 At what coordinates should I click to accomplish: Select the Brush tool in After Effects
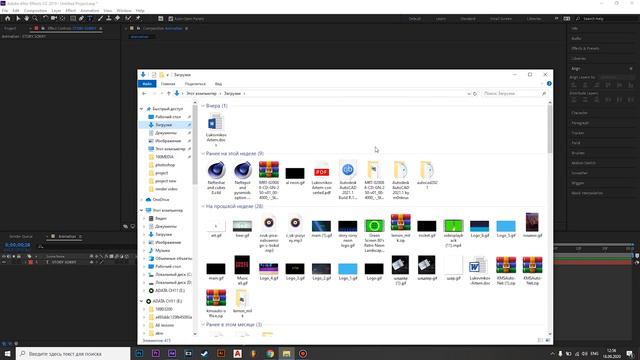(100, 18)
